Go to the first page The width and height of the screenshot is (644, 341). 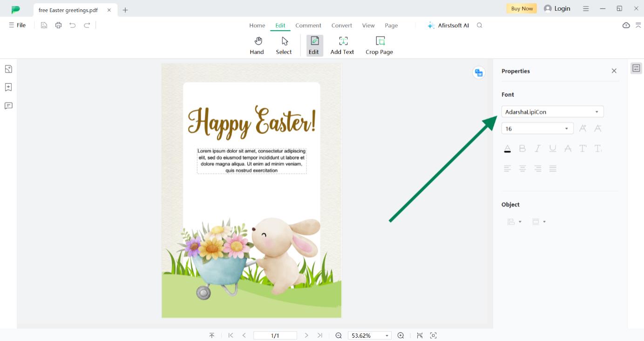point(230,335)
